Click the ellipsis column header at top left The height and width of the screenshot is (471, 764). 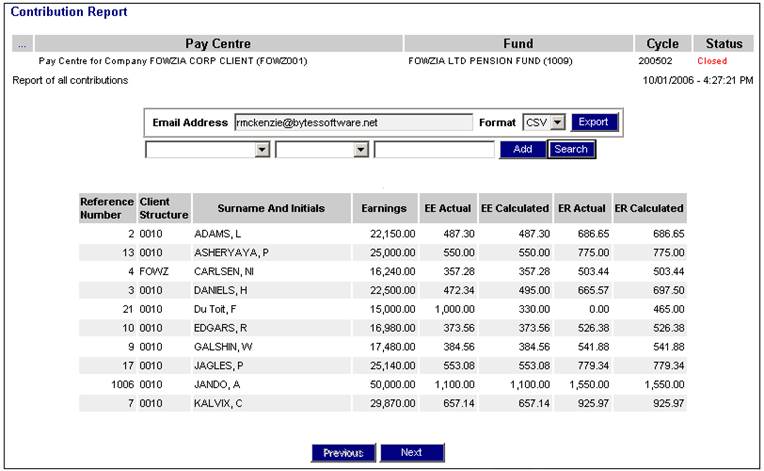coord(22,44)
